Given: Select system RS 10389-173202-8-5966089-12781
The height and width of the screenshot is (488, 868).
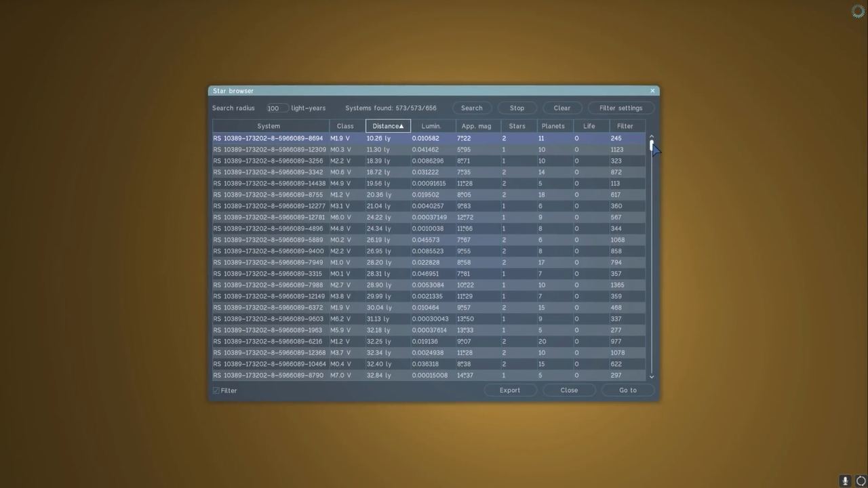Looking at the screenshot, I should pyautogui.click(x=429, y=218).
